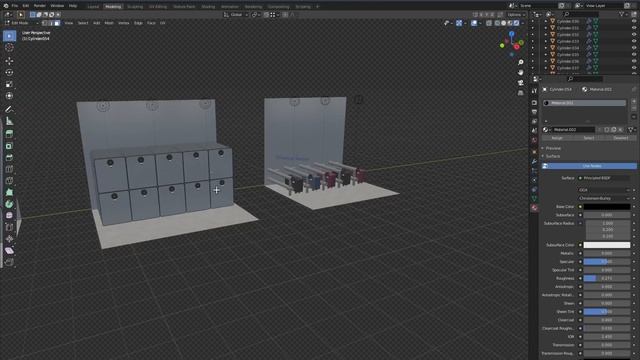Select the Shear tool
The image size is (640, 360).
coord(9,251)
